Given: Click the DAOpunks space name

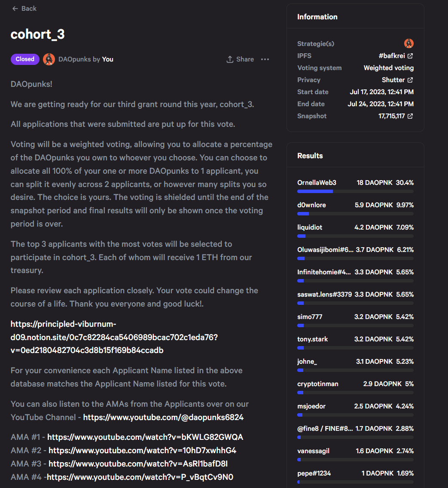Looking at the screenshot, I should pyautogui.click(x=75, y=59).
